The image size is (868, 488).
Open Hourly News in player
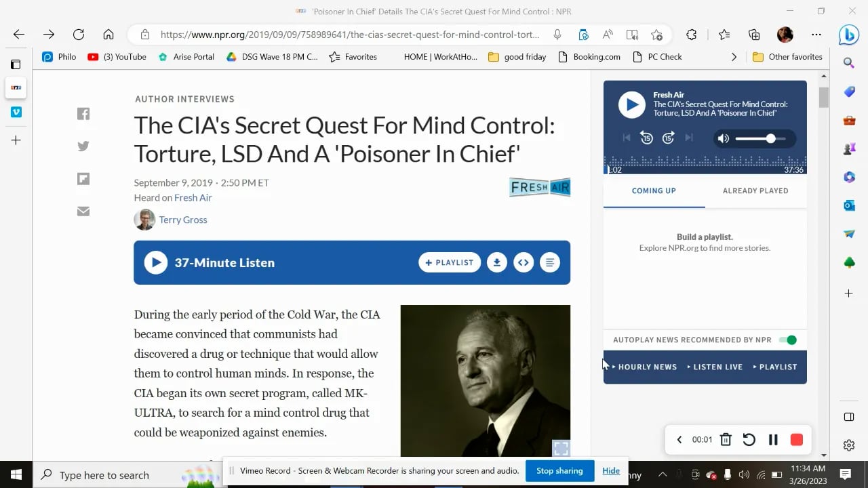645,367
